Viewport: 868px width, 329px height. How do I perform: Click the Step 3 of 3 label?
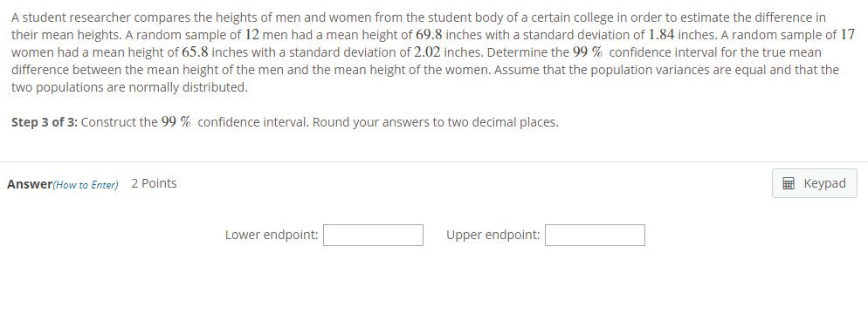[45, 122]
